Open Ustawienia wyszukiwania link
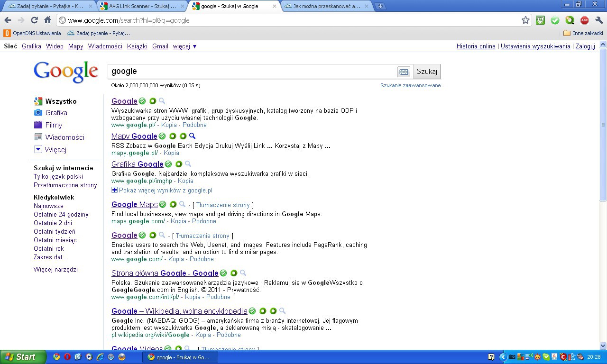Screen dimensions: 607x364 pos(535,46)
